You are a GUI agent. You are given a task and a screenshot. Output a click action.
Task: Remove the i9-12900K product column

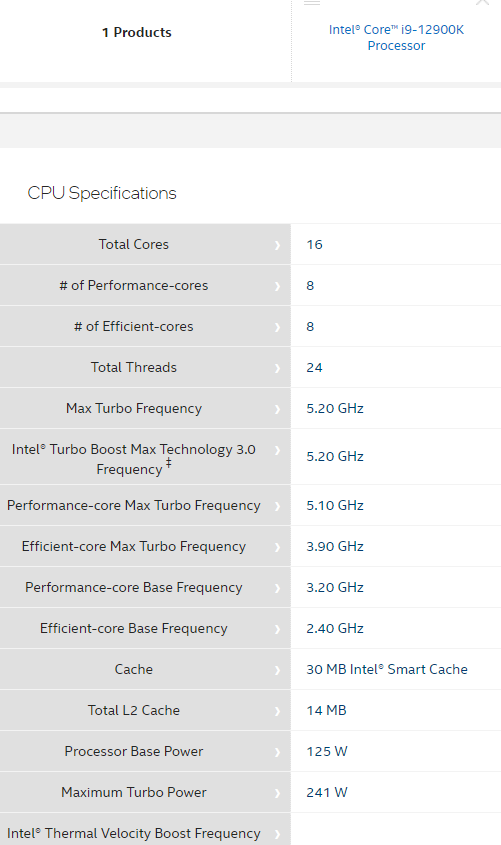pos(482,2)
